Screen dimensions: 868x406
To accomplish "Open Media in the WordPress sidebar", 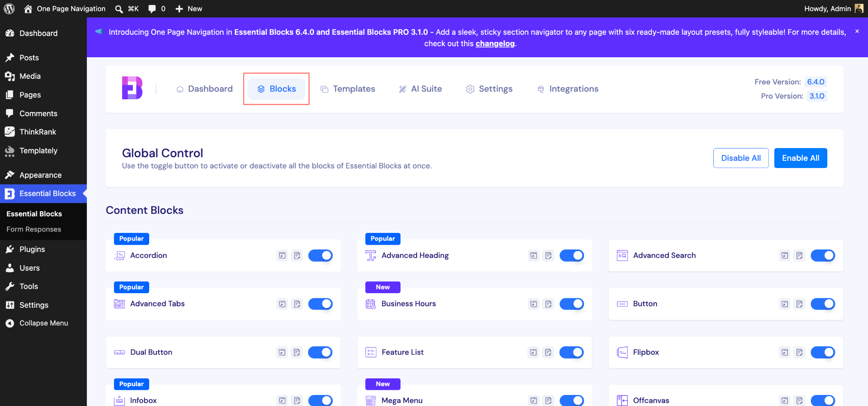I will pos(43,76).
